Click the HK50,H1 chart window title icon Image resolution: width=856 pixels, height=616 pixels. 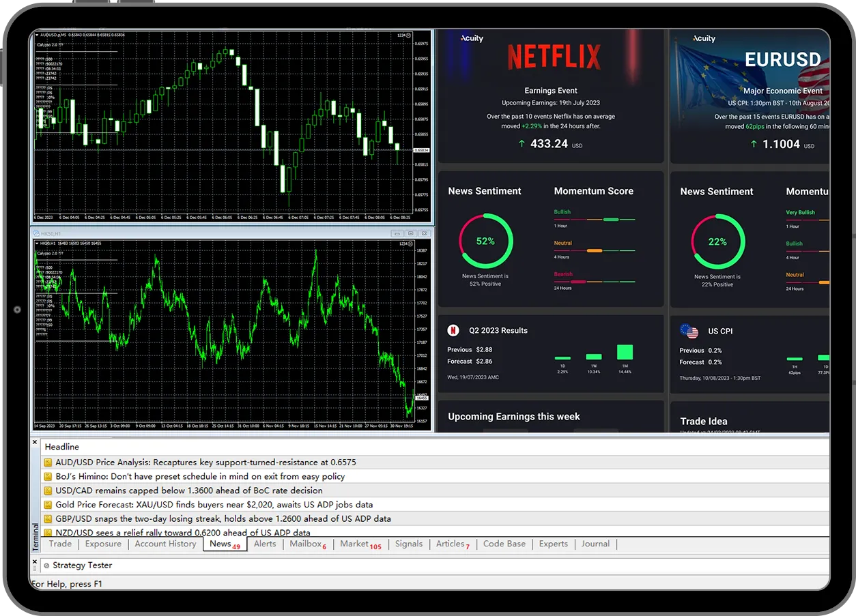coord(36,233)
